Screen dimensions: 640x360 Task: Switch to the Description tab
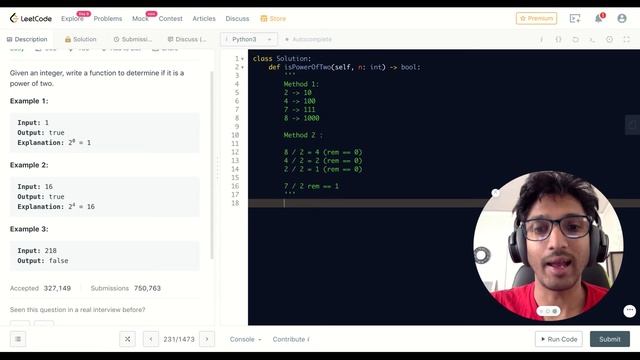pyautogui.click(x=27, y=39)
